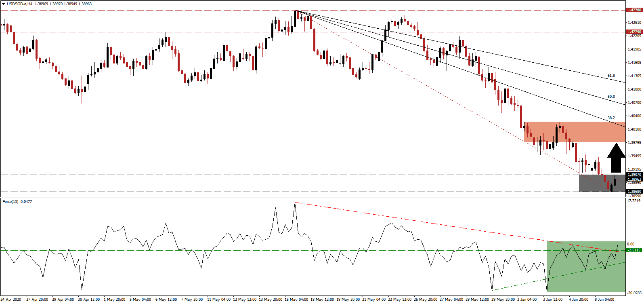Click the current price tag 1.38963
This screenshot has height=304, width=644.
[x=634, y=179]
